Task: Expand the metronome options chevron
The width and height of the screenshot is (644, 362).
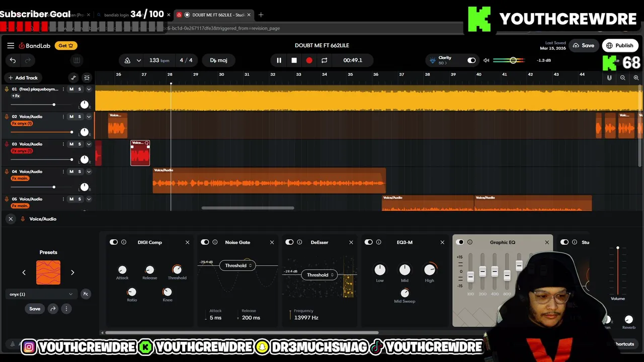Action: tap(139, 60)
